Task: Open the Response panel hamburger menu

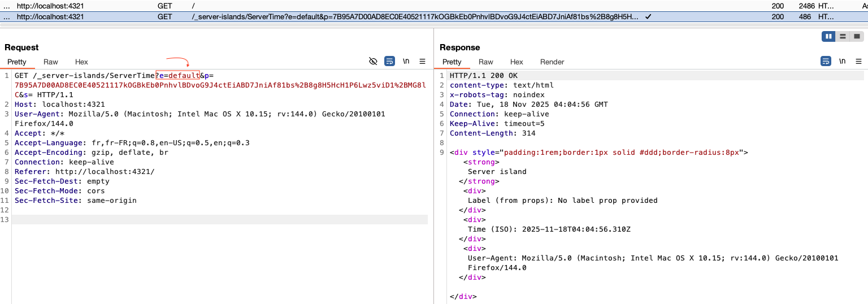Action: 858,61
